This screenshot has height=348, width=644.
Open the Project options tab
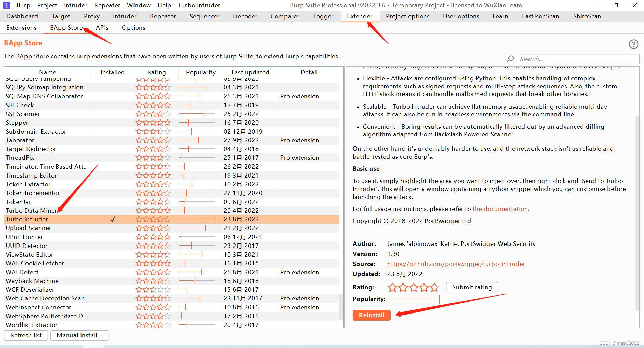point(408,16)
